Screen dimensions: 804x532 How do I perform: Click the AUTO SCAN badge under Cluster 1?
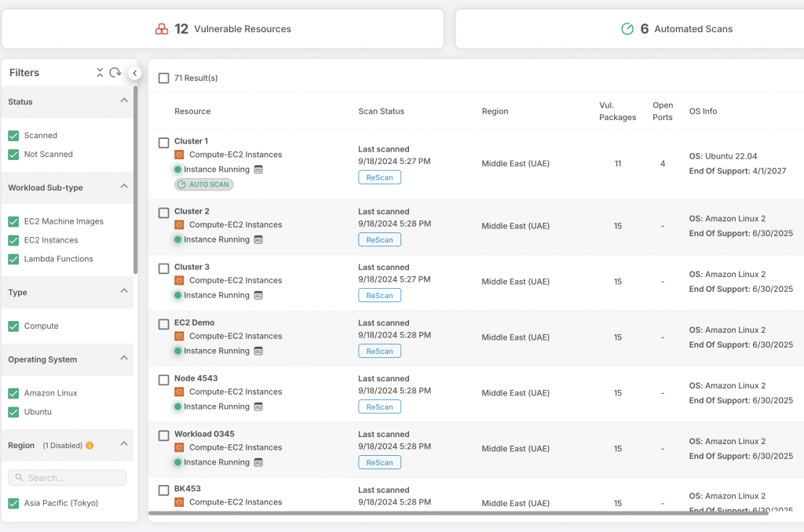coord(204,184)
